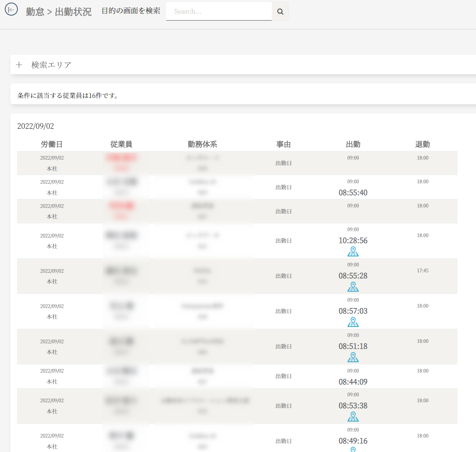Open map location icon under 10:28:56
The image size is (476, 452).
click(353, 252)
